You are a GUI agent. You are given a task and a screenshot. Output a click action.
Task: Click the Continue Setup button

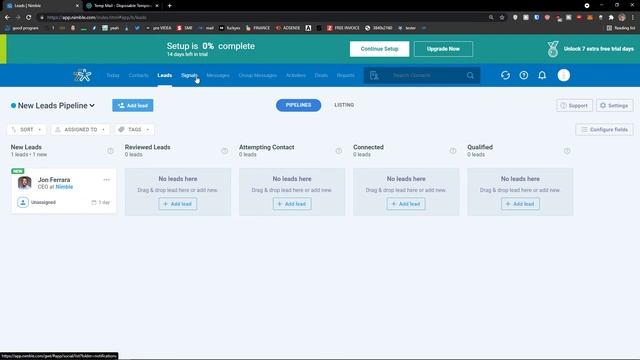pyautogui.click(x=379, y=49)
